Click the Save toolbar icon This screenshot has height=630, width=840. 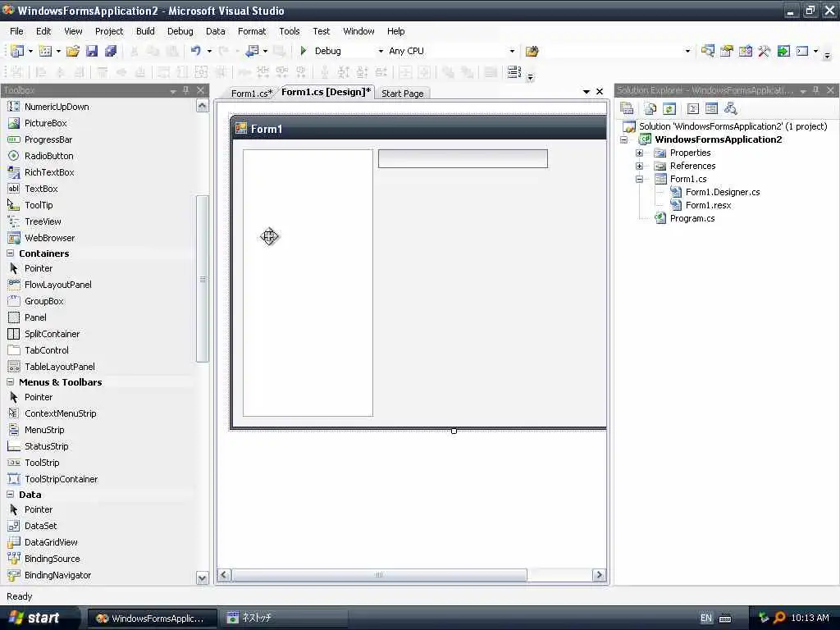[92, 51]
